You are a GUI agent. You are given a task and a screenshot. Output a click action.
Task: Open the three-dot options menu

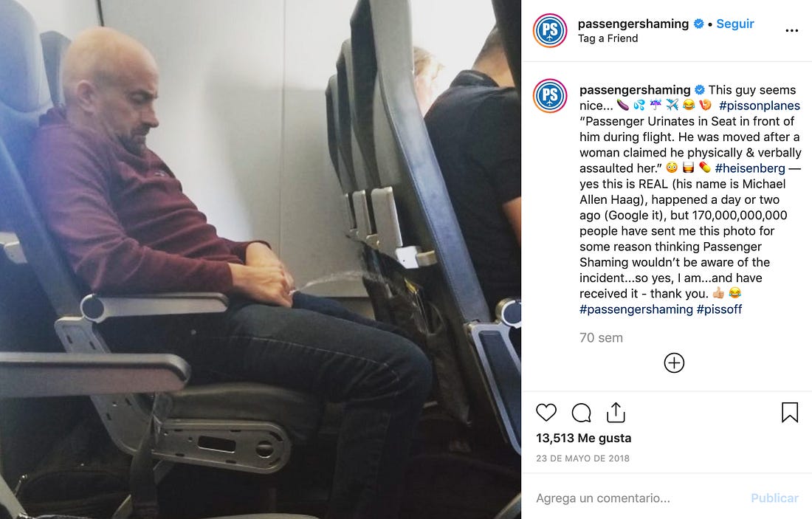coord(791,31)
